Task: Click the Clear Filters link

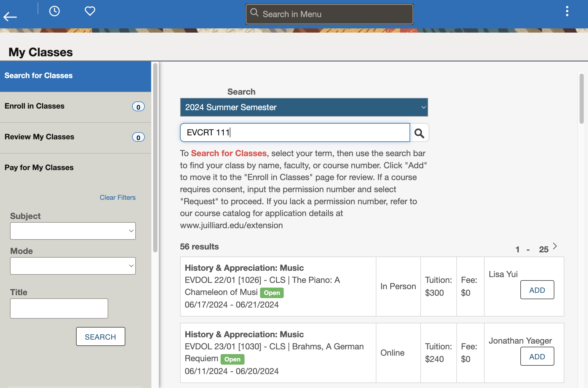Action: 118,197
